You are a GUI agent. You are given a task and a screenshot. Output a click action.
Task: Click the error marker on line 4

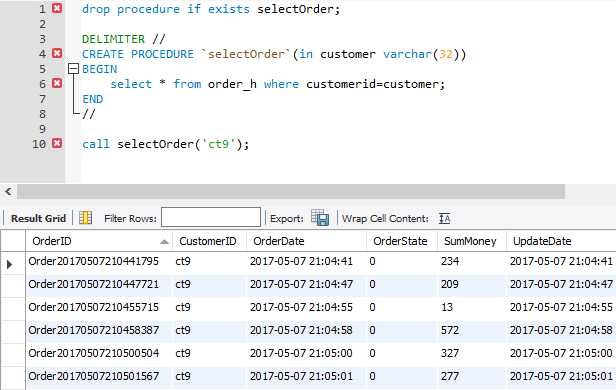[x=57, y=53]
